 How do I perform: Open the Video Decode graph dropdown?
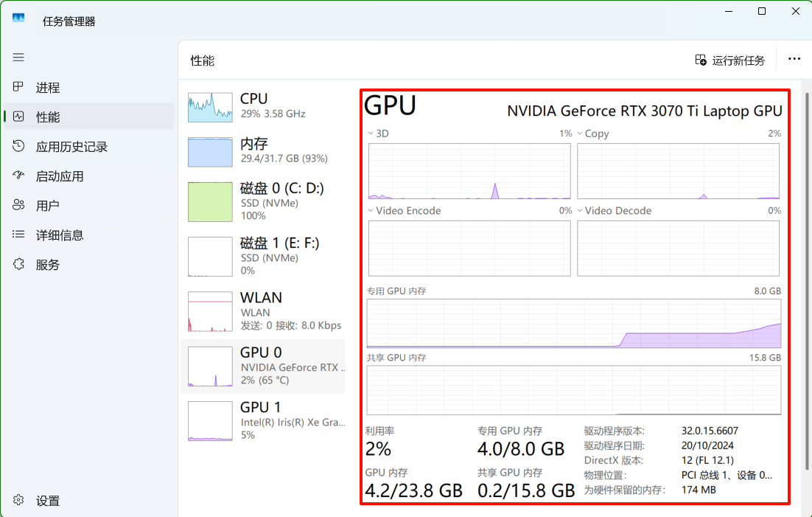point(580,211)
